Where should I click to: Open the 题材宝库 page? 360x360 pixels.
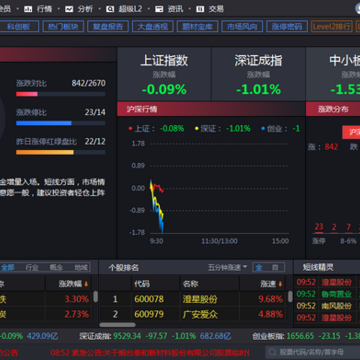197,26
